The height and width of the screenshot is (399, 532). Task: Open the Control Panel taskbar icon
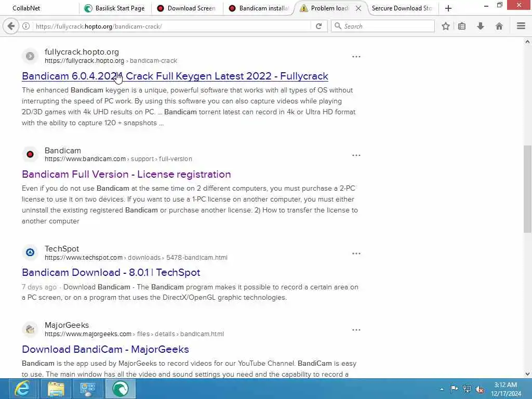[88, 389]
